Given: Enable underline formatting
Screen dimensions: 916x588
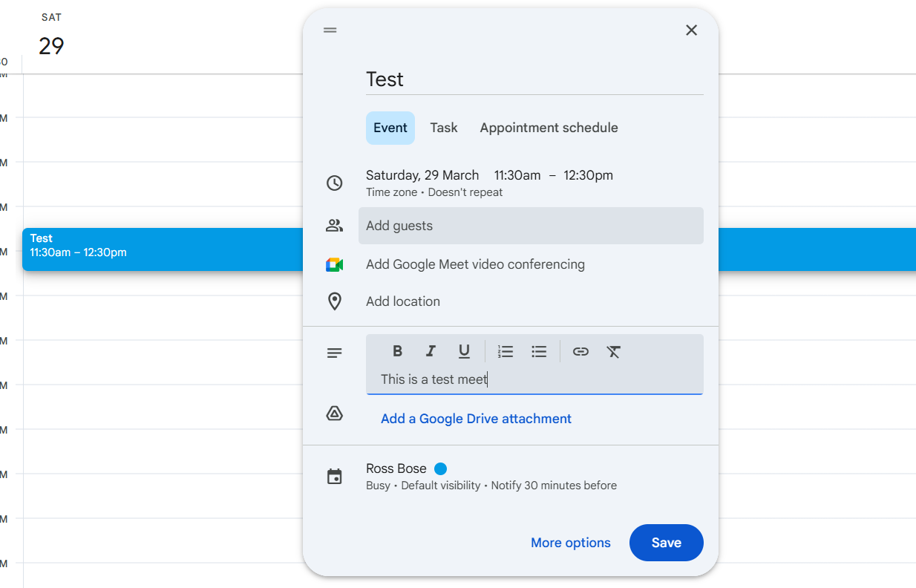Looking at the screenshot, I should (x=464, y=351).
